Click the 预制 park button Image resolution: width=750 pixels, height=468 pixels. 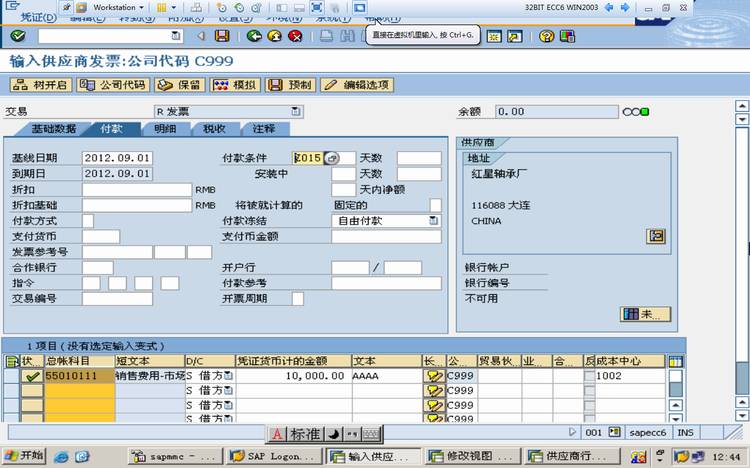coord(290,85)
